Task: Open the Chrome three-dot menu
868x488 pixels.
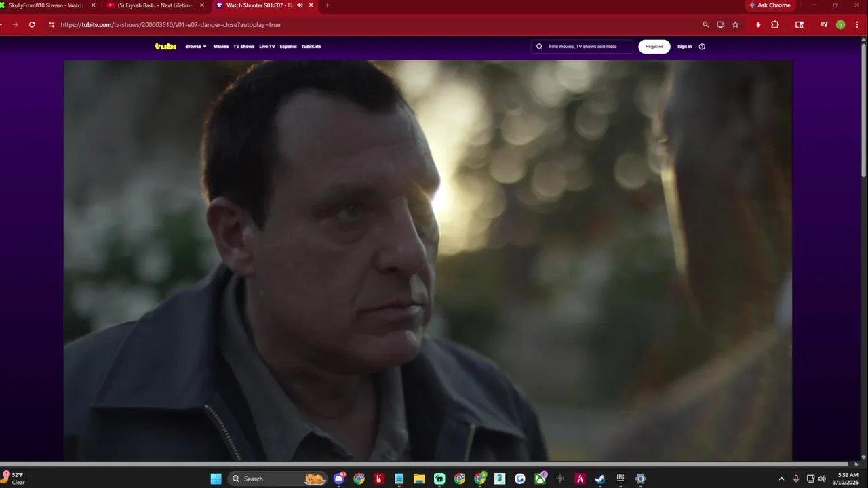Action: [x=856, y=24]
